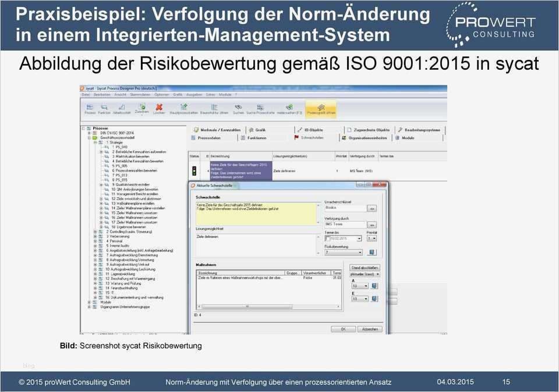The image size is (559, 392).
Task: Click the Funktion toolbar icon
Action: 104,107
